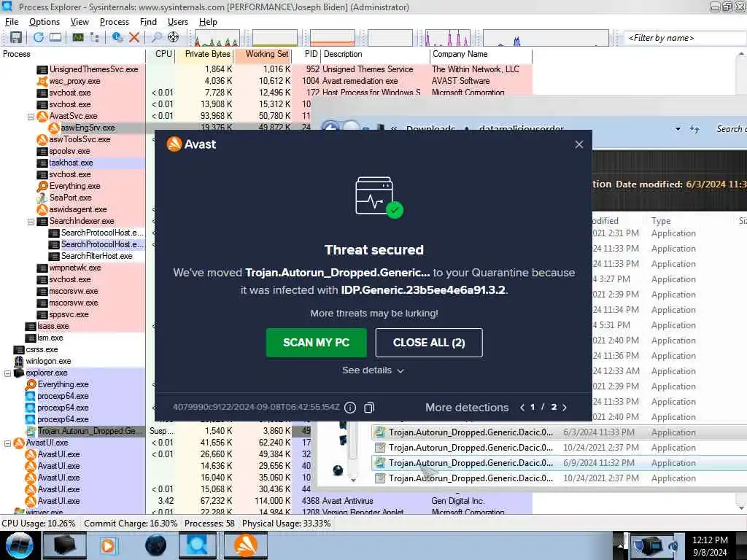Sort by the CPU column header
The image size is (747, 560).
point(163,54)
